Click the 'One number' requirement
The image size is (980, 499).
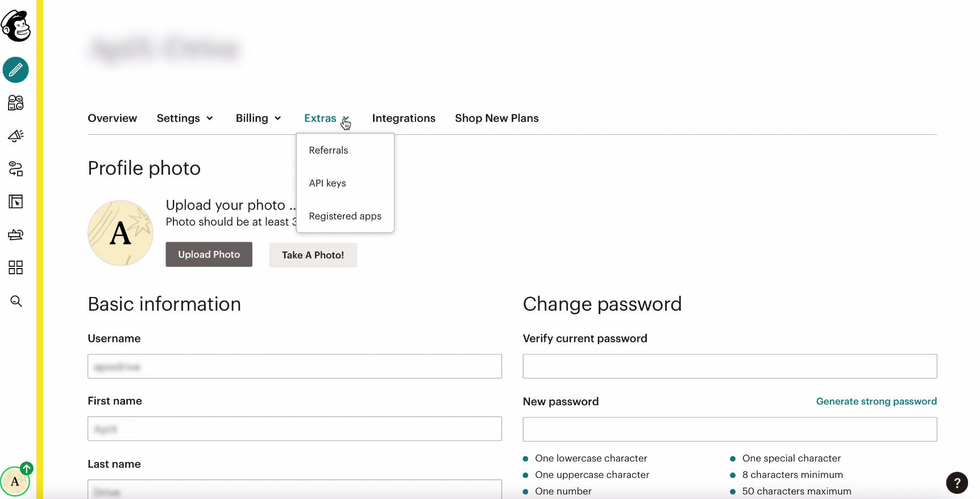point(563,492)
